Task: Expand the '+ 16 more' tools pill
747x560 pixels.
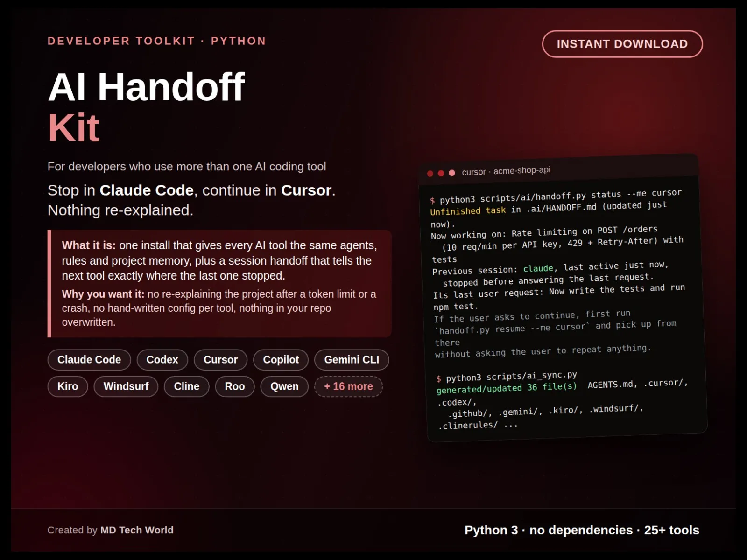Action: (348, 386)
